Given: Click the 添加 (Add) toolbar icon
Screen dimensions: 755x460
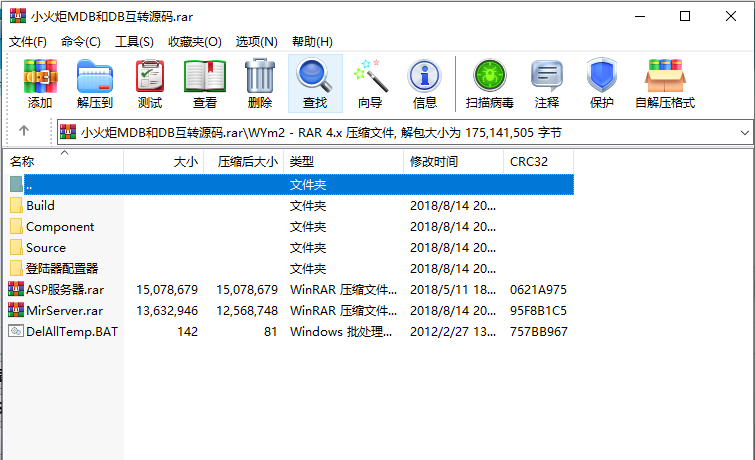Looking at the screenshot, I should click(x=40, y=76).
